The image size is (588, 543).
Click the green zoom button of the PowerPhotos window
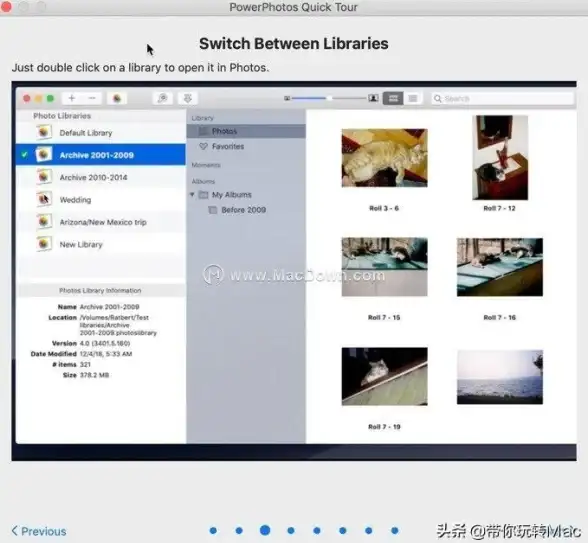coord(50,98)
